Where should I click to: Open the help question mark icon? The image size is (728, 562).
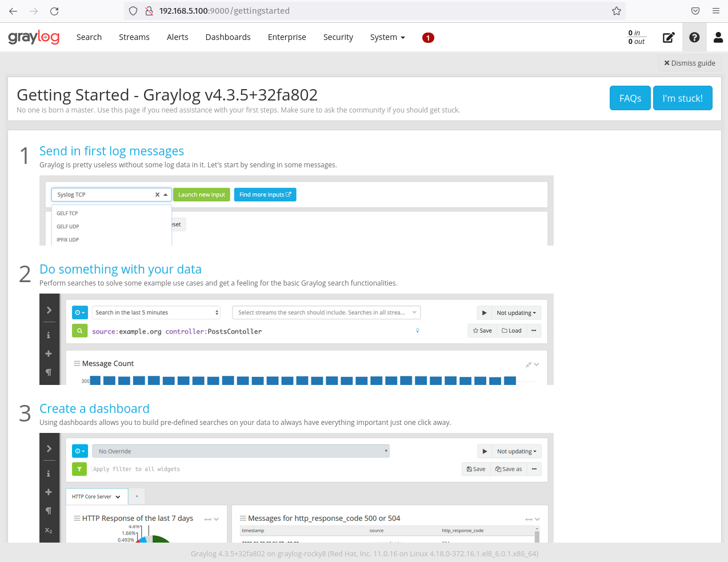coord(694,37)
